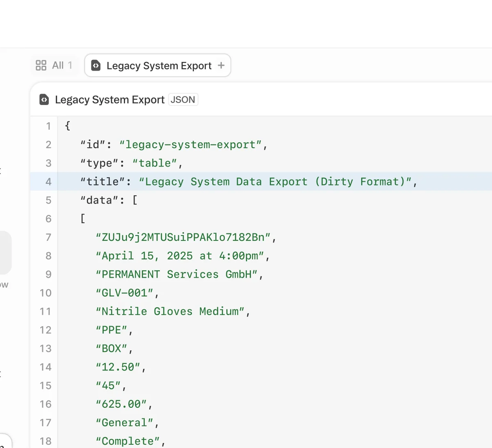This screenshot has height=448, width=492.
Task: Place cursor on the opening brace on line 1
Action: pos(68,126)
